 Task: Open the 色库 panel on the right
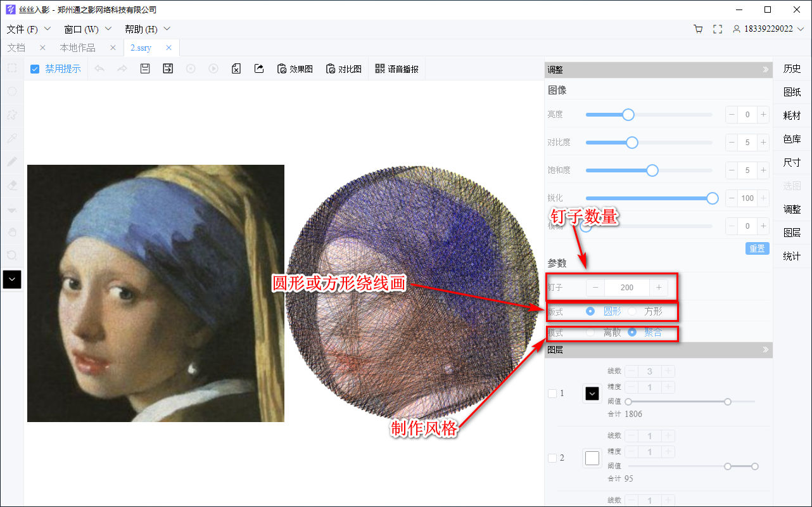[x=791, y=139]
